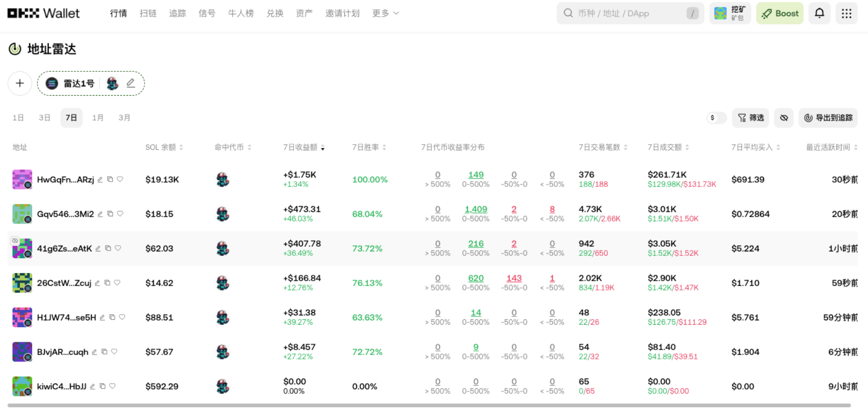Favorite the Gqv546...3Mi2 address heart icon
The image size is (868, 415).
tap(120, 214)
